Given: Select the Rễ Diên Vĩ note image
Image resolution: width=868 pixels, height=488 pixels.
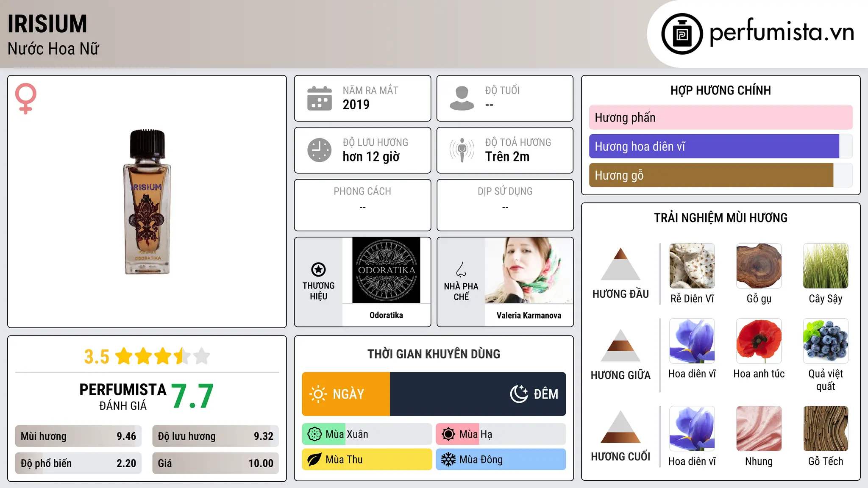Looking at the screenshot, I should pos(692,266).
